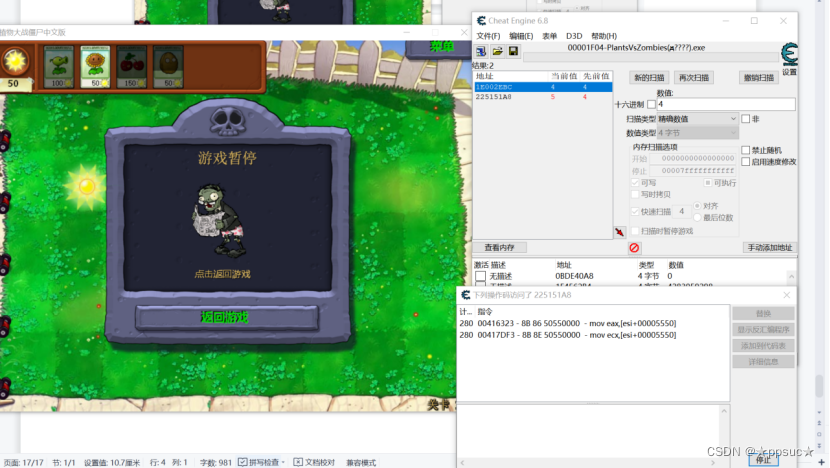This screenshot has width=830, height=468.
Task: Click the newspaper zombie in pause dialog
Action: tap(218, 220)
